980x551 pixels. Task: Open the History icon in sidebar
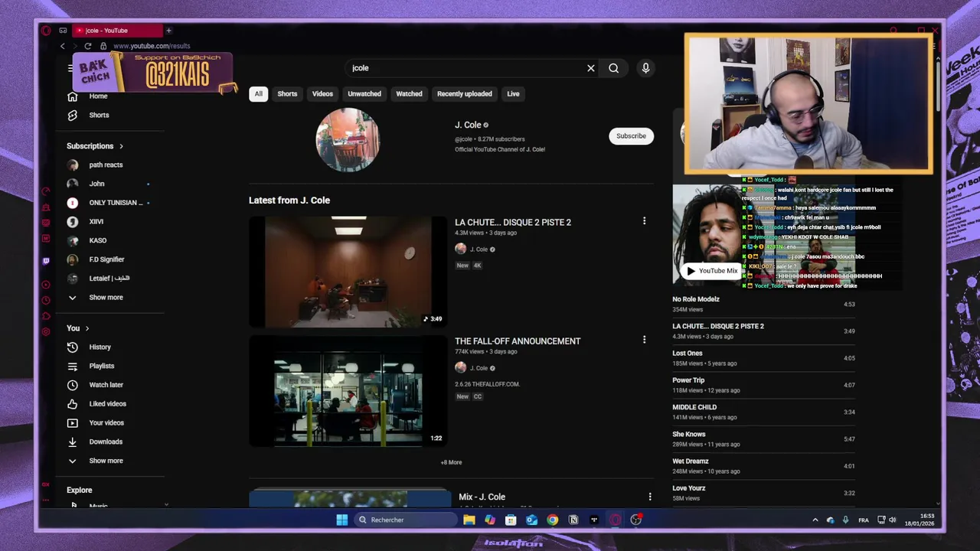pos(72,347)
